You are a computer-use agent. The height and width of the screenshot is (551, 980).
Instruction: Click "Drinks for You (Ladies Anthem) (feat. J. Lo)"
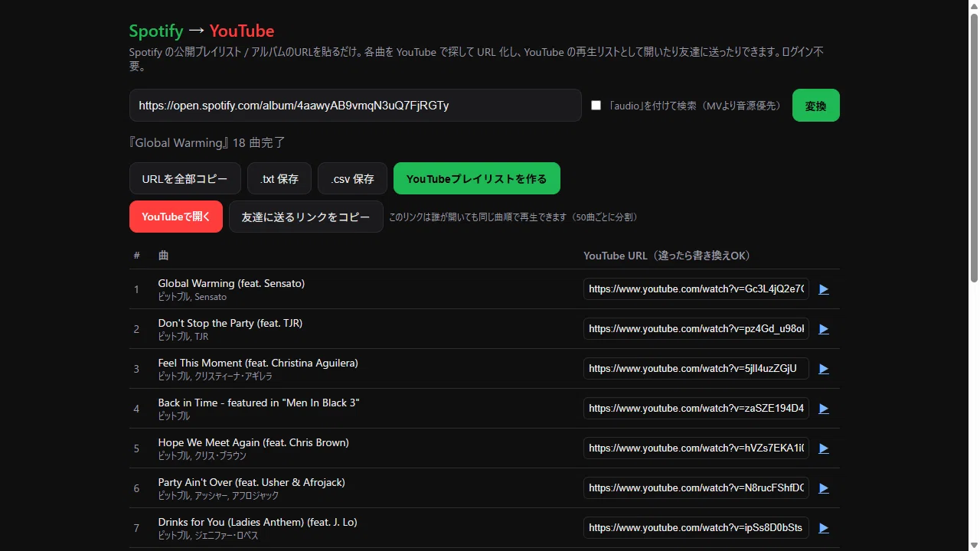click(x=258, y=522)
